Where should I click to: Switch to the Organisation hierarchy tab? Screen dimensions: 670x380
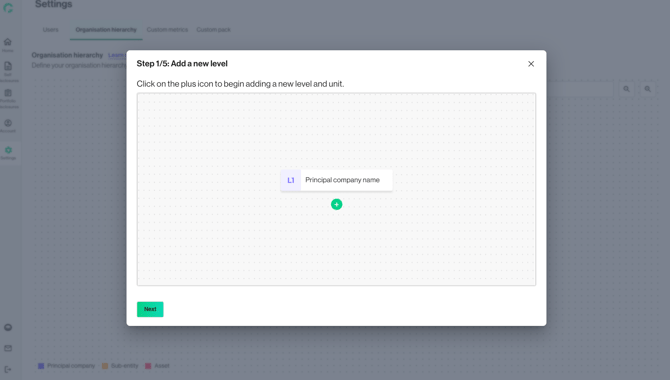click(106, 29)
